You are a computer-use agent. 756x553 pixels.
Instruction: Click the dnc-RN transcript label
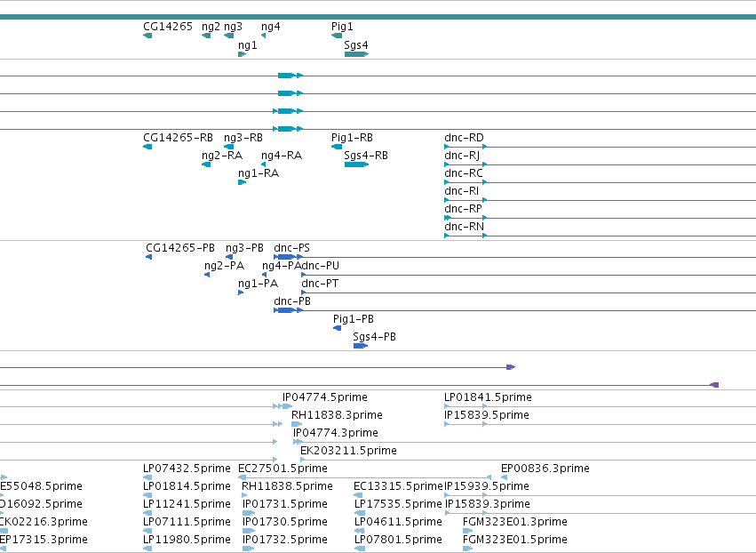click(x=464, y=227)
